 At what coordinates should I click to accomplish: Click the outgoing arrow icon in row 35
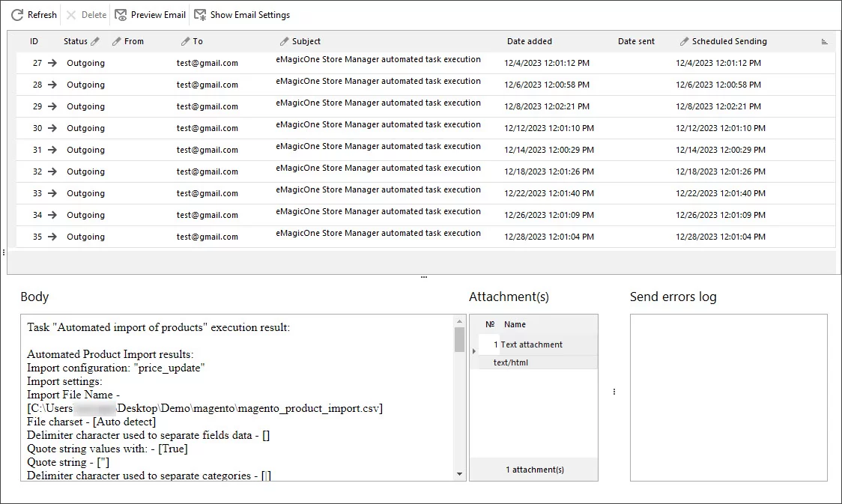coord(52,237)
